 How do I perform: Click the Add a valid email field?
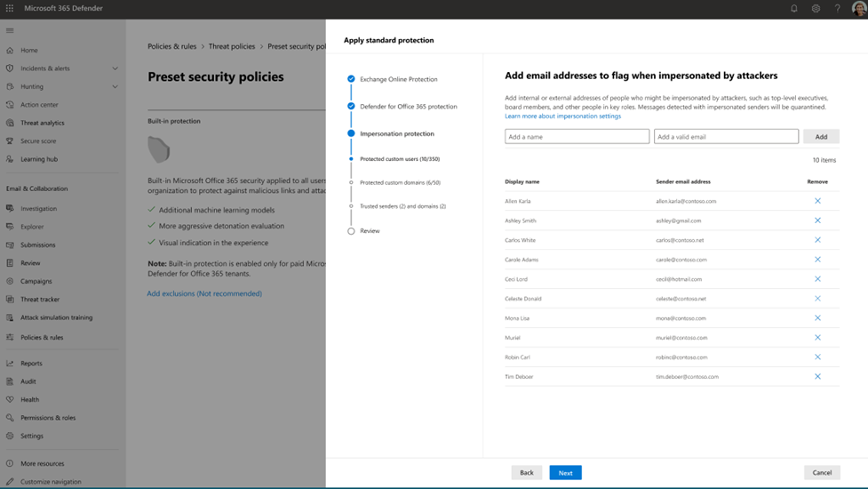pos(726,136)
